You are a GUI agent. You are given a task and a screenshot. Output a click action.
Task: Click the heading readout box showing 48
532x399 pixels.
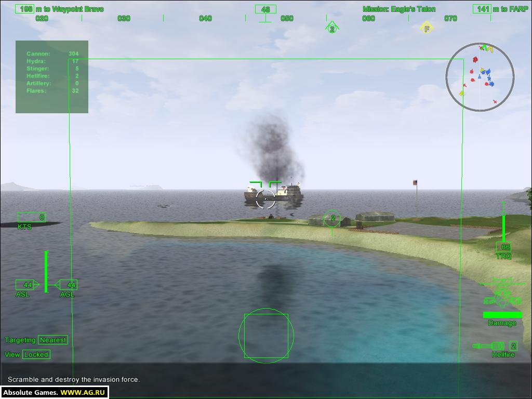tap(265, 9)
